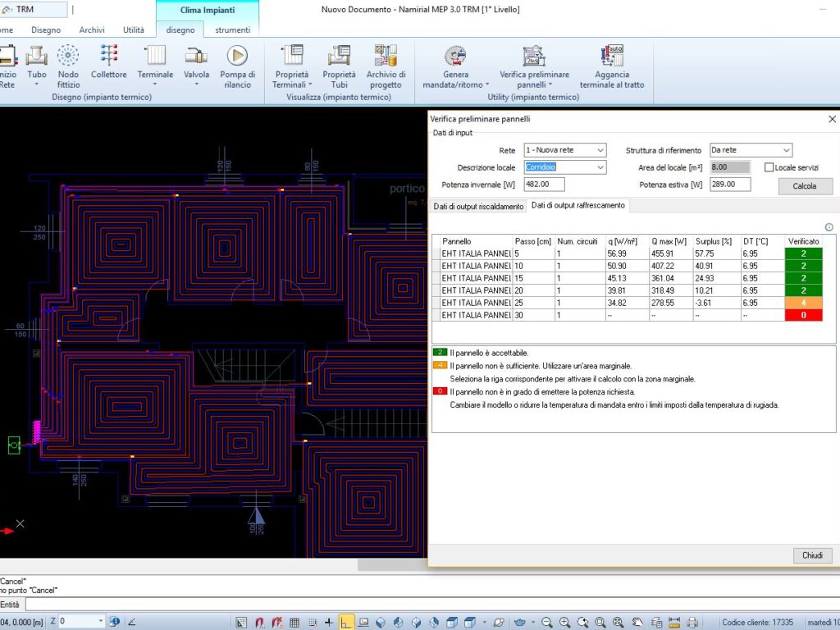Enable the Locale servizi checkbox
Viewport: 840px width, 630px height.
769,167
